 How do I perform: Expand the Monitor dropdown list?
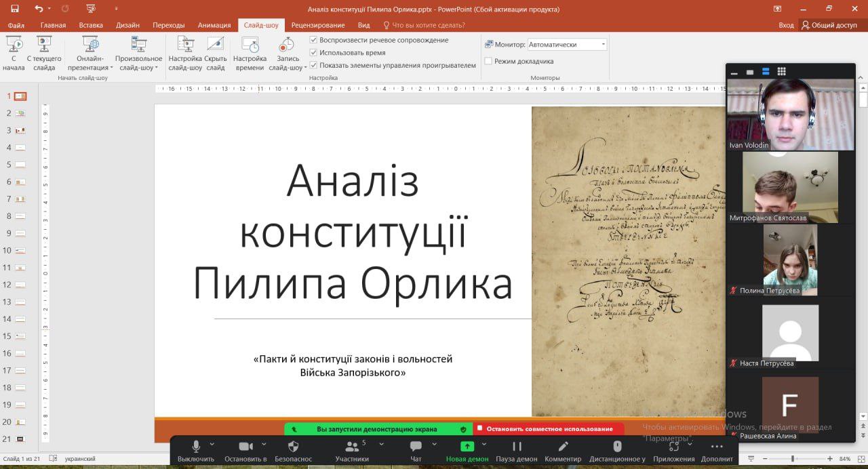(x=603, y=45)
